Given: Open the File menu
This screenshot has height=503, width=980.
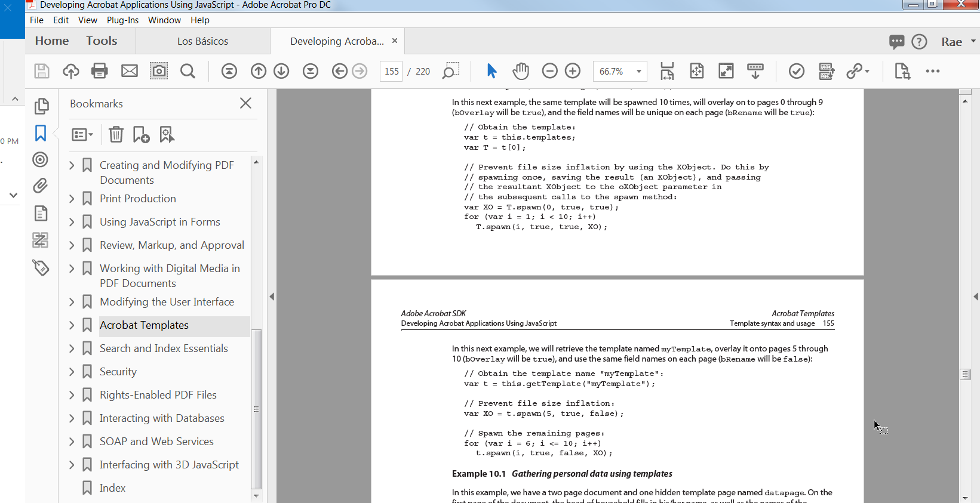Looking at the screenshot, I should pos(36,20).
